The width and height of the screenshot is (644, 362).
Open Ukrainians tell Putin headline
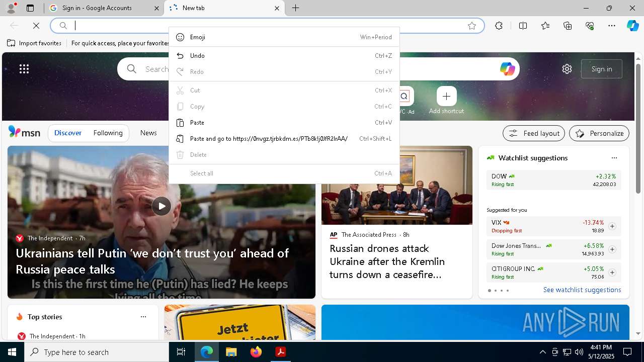pyautogui.click(x=152, y=261)
